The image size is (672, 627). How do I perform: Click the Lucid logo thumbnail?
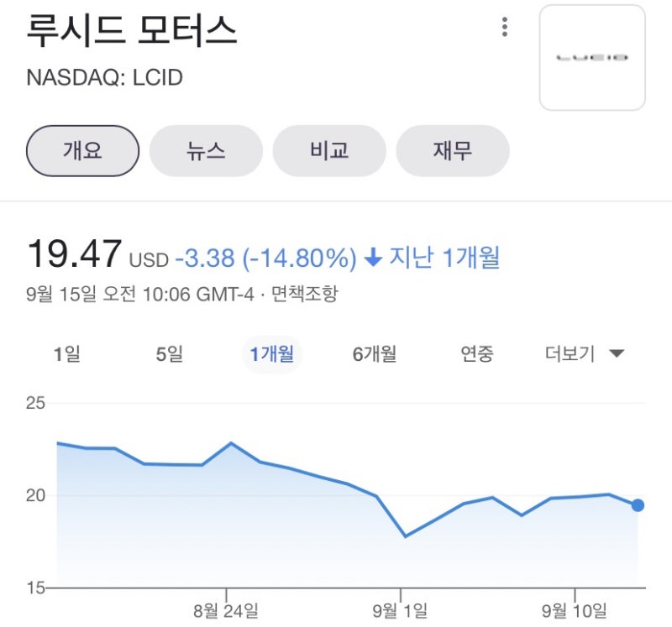[592, 57]
